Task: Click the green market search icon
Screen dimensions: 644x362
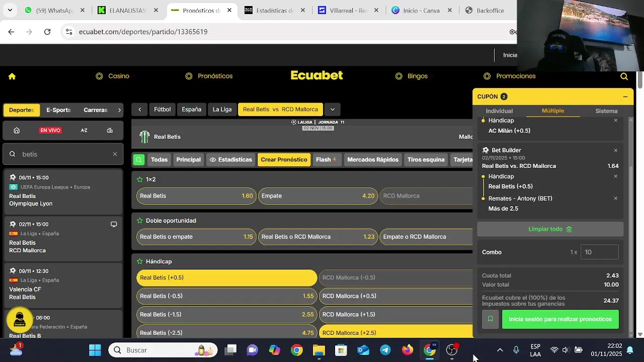Action: click(x=139, y=160)
